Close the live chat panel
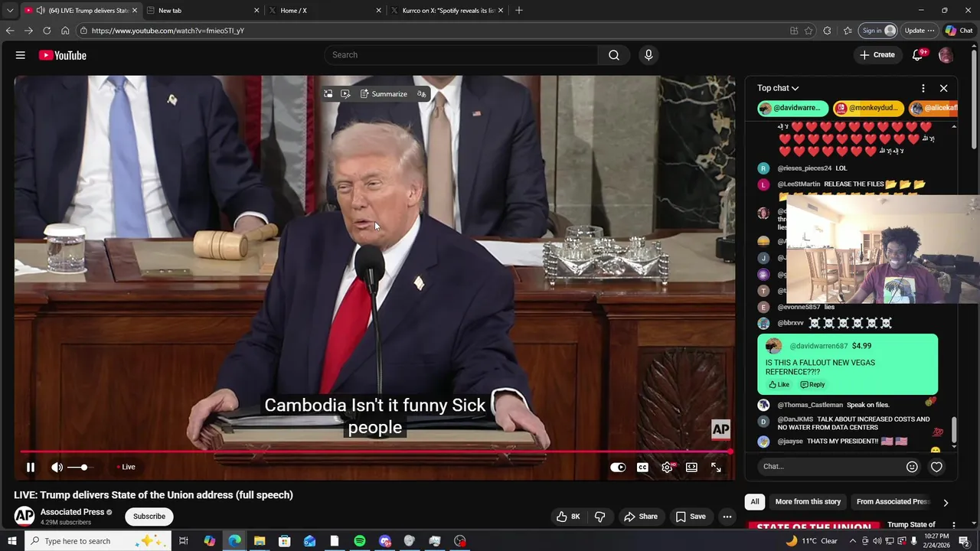 click(x=944, y=88)
